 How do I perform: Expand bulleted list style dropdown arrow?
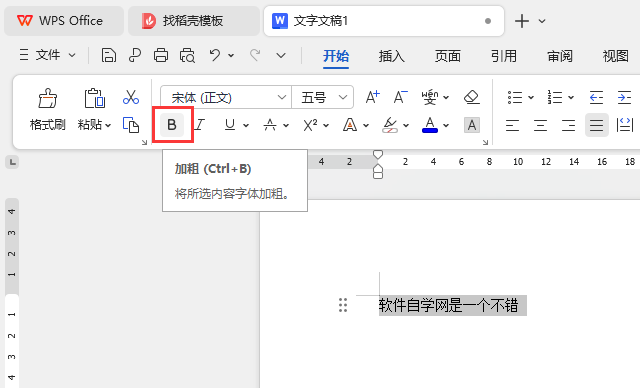click(x=531, y=98)
